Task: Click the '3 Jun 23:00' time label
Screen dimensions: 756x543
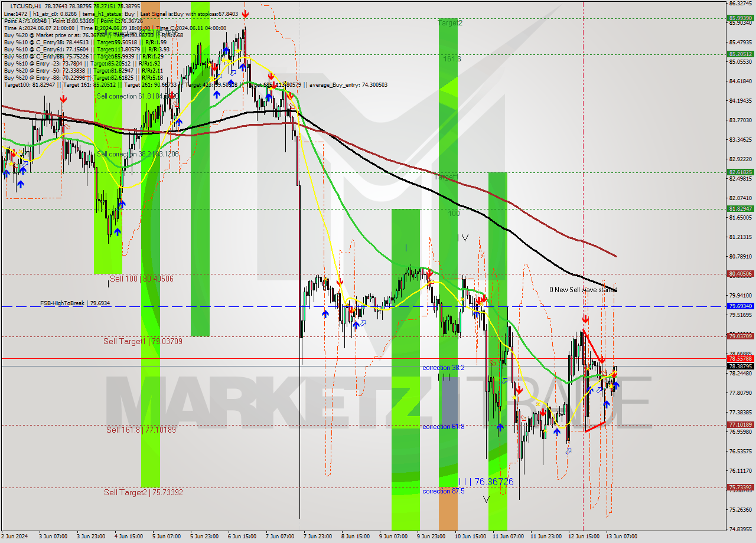Action: [x=91, y=537]
